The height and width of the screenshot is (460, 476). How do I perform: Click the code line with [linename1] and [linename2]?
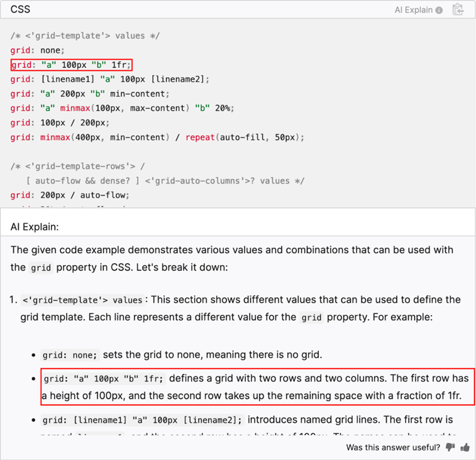click(x=109, y=79)
